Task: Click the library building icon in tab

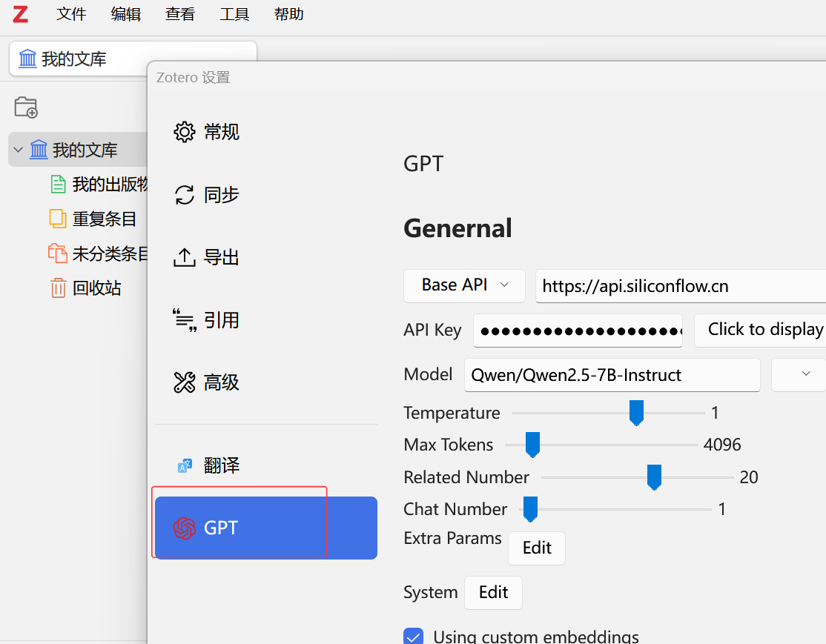Action: coord(27,59)
